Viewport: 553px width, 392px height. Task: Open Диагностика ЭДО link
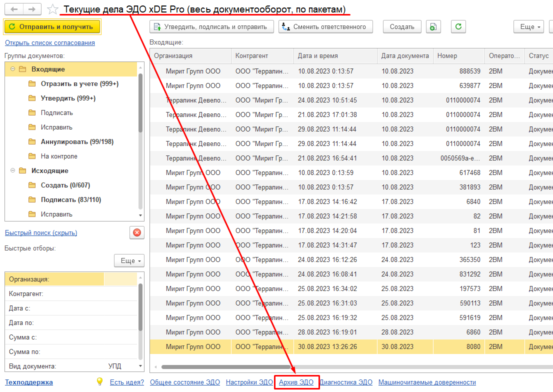point(346,382)
